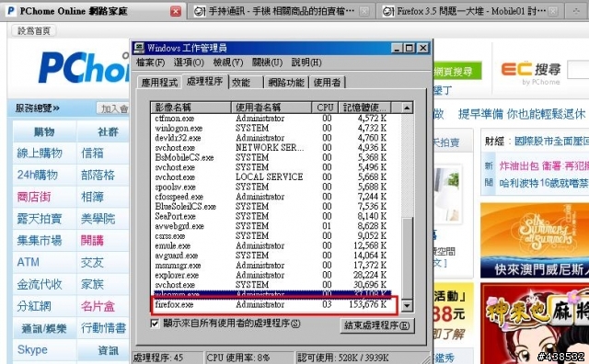This screenshot has width=589, height=364.
Task: Open 名片盒 link on PChome
Action: click(x=98, y=307)
